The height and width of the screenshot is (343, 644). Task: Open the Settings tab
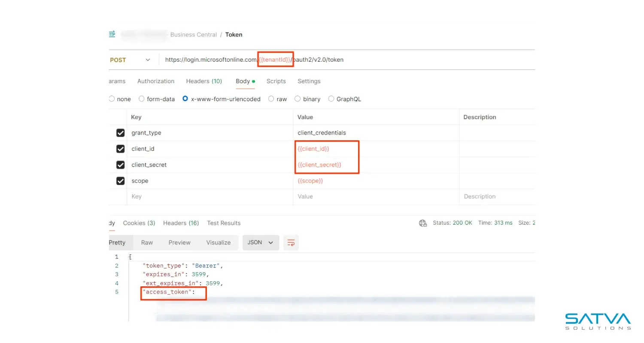(x=309, y=81)
